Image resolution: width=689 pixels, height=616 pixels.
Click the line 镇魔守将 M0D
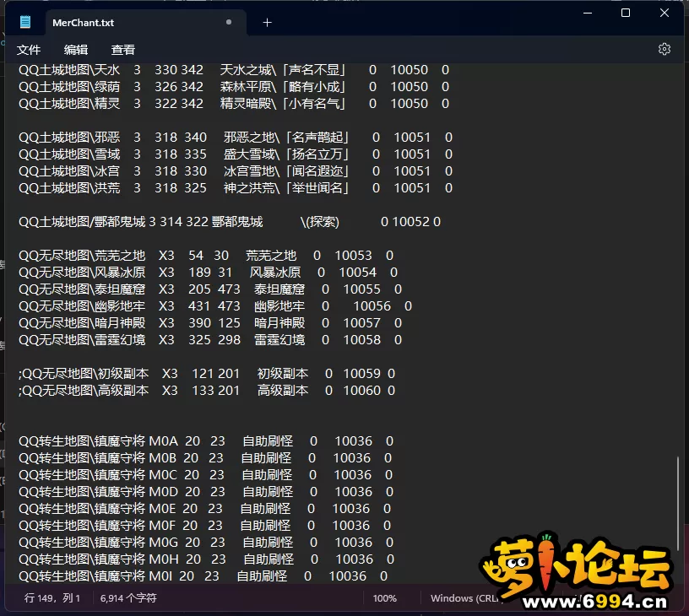[206, 492]
